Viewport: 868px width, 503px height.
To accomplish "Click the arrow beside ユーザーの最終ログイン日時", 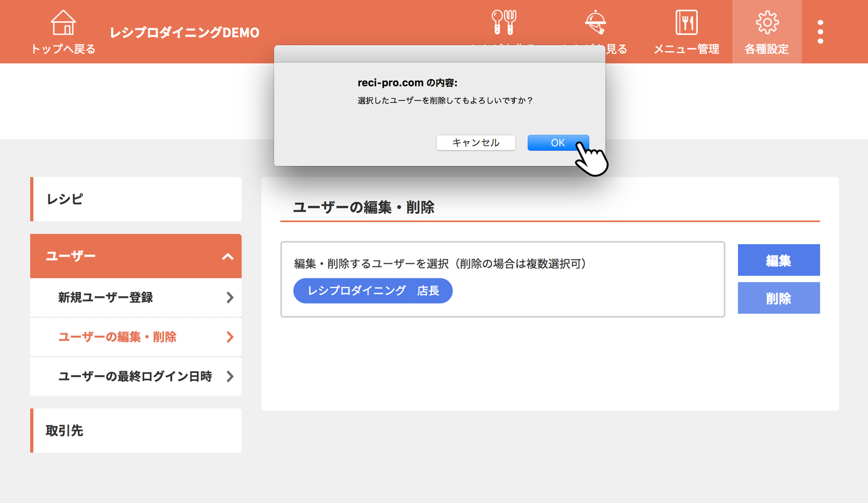I will [x=230, y=377].
